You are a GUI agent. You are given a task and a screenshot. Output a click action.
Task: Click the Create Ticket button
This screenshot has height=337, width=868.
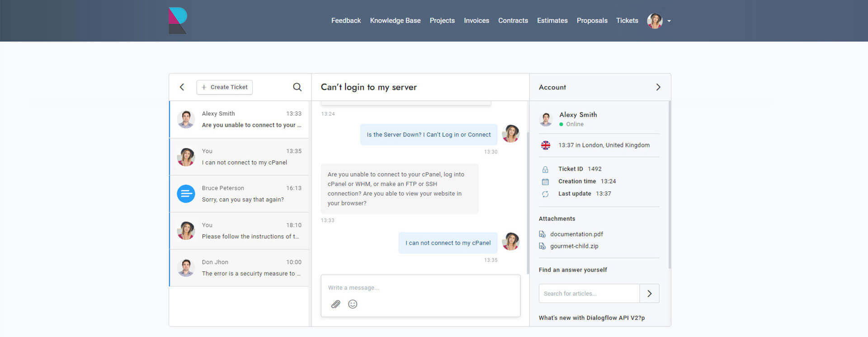pos(225,87)
